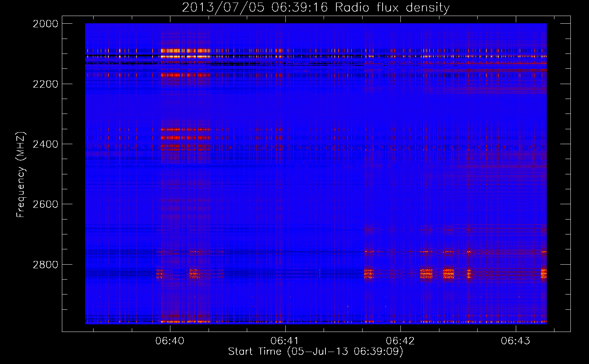Click the 2200 frequency axis label
Viewport: 589px width, 364px height.
click(x=46, y=84)
